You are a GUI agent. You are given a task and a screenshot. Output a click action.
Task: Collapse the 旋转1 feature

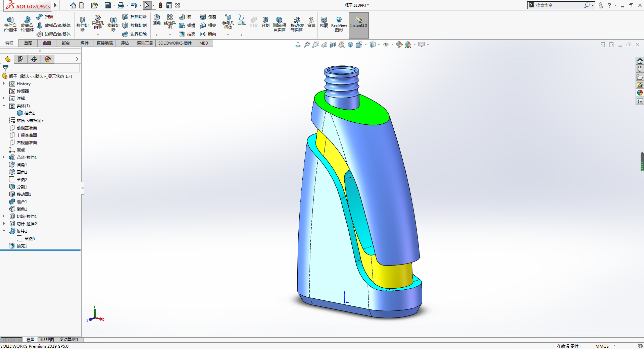pyautogui.click(x=4, y=231)
